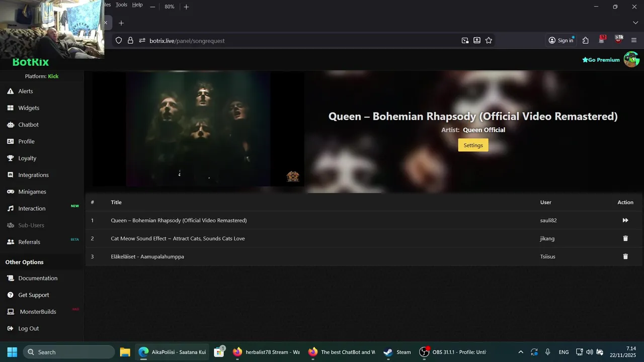Open song request Settings button
Screen dimensions: 644x362
pos(473,145)
